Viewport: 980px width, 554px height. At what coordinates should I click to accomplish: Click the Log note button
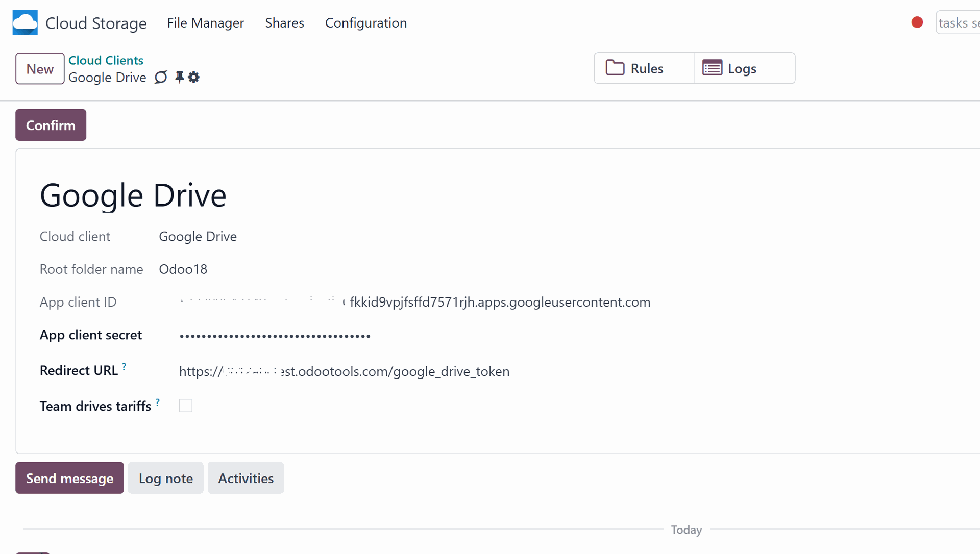166,478
